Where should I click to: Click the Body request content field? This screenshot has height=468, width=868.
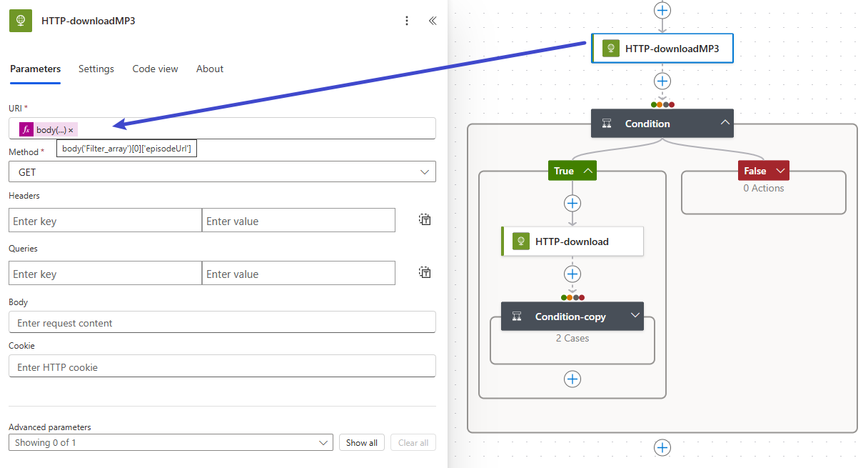tap(222, 323)
